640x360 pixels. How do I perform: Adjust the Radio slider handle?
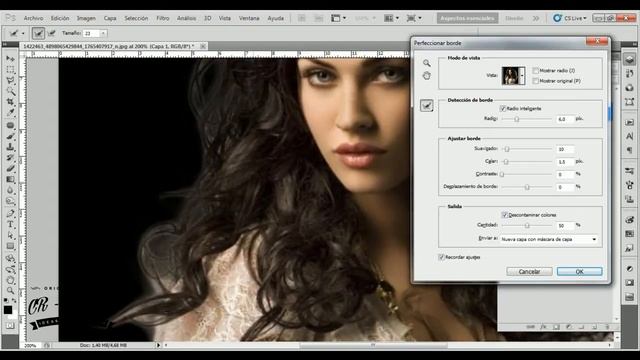[x=517, y=119]
